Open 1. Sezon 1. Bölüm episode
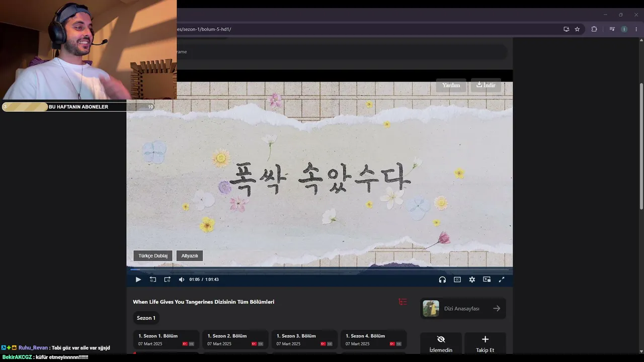The height and width of the screenshot is (362, 644). tap(167, 339)
